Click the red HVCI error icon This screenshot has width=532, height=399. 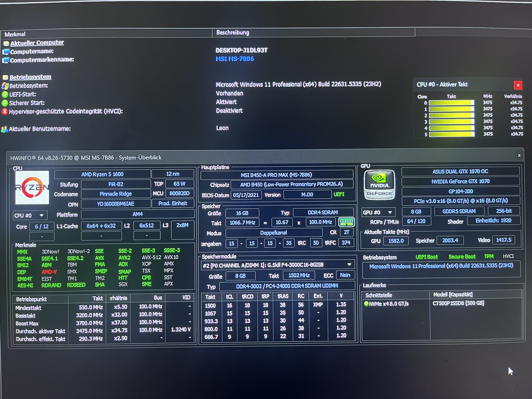[5, 112]
